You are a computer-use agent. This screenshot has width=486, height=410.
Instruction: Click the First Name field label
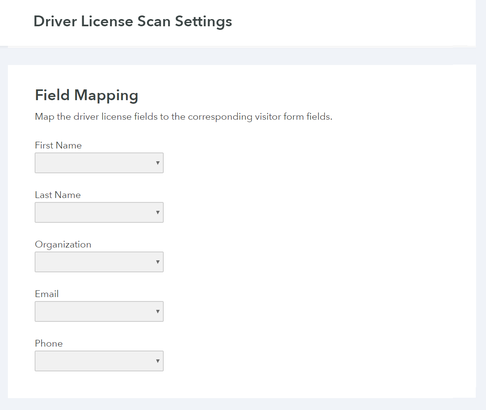(58, 145)
